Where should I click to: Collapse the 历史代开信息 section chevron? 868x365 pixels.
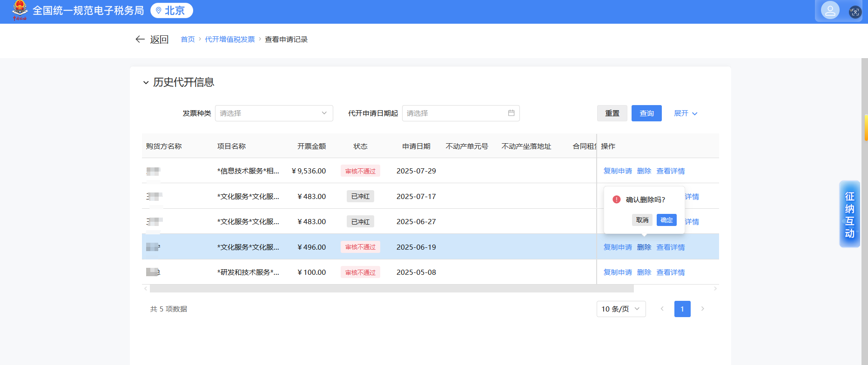click(x=146, y=83)
